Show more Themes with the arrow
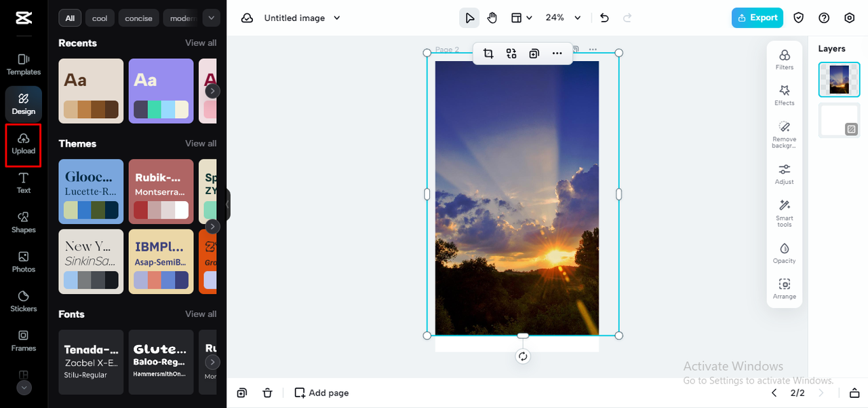This screenshot has height=408, width=868. (212, 226)
